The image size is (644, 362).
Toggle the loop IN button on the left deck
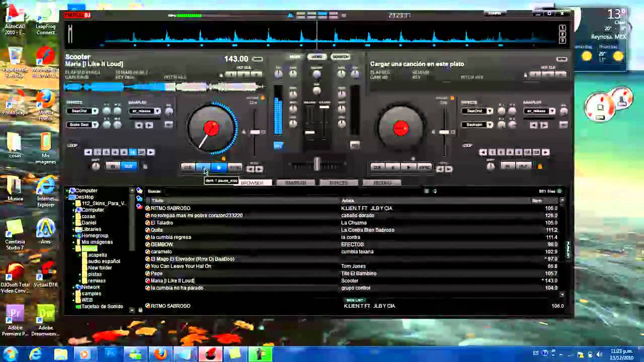[113, 166]
